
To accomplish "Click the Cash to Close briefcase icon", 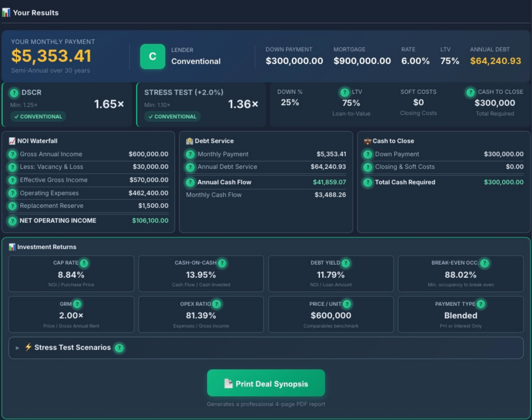I will point(367,141).
